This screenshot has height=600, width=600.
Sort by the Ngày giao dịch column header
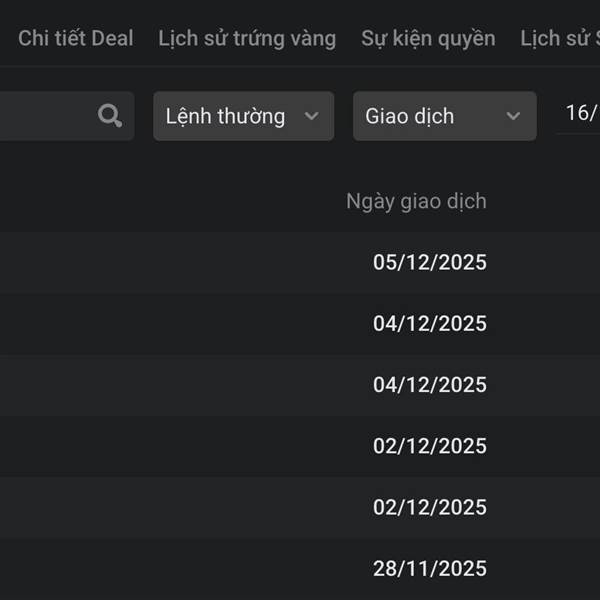(x=416, y=201)
